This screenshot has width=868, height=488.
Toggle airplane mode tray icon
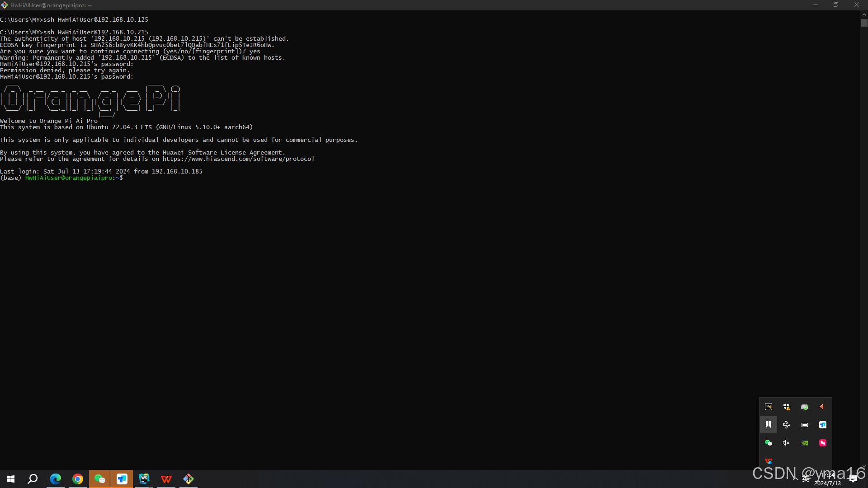787,425
